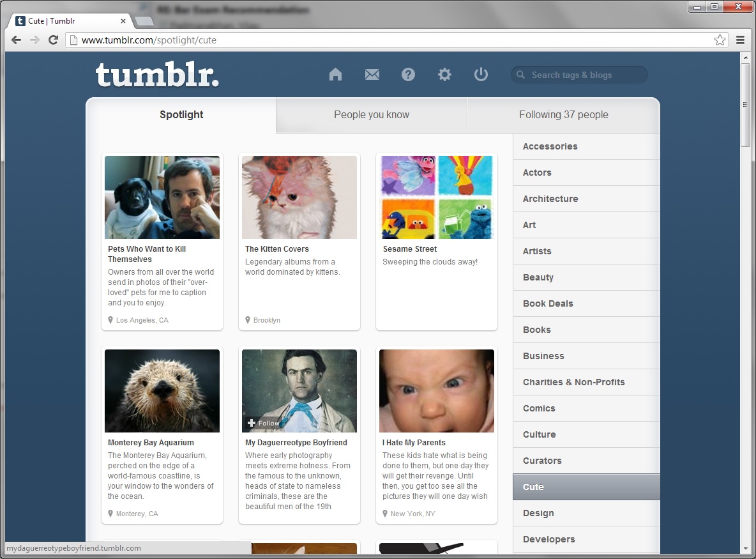The image size is (756, 559).
Task: Click the Monterey, CA location pin
Action: [110, 514]
